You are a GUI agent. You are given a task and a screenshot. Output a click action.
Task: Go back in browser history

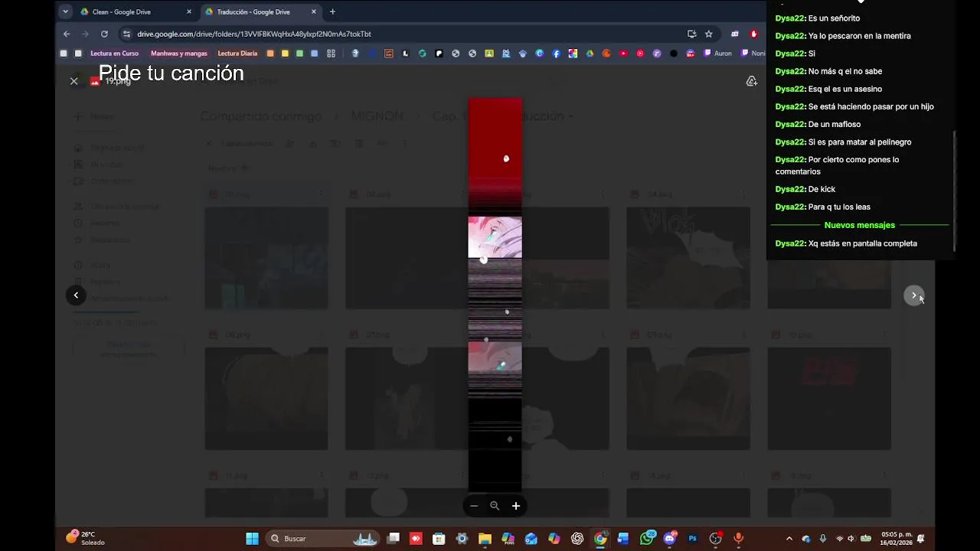[x=67, y=34]
